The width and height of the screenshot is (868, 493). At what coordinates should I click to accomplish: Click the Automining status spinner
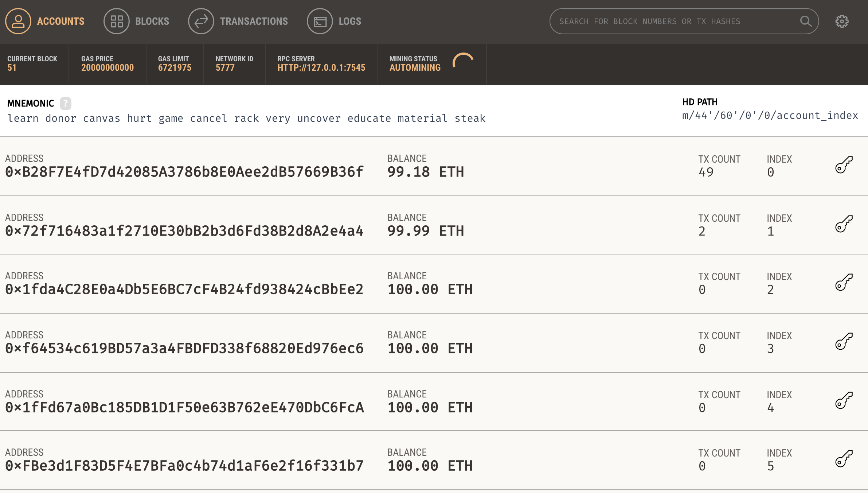point(463,62)
